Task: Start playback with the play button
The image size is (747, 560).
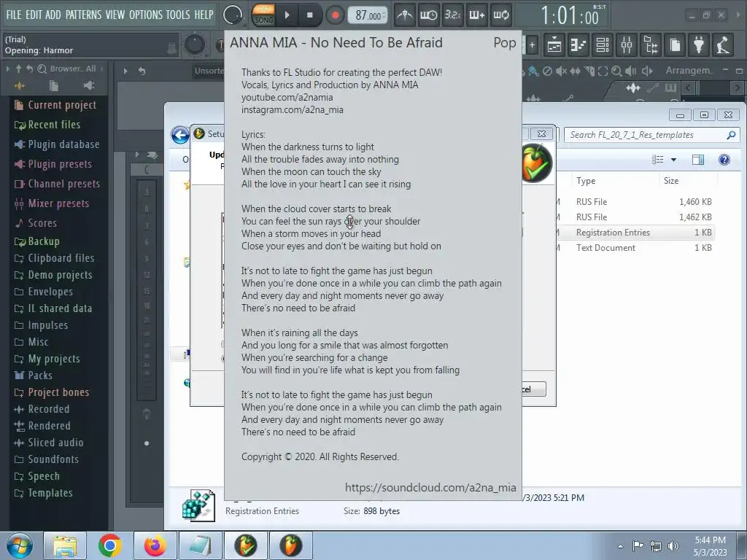Action: [x=287, y=15]
